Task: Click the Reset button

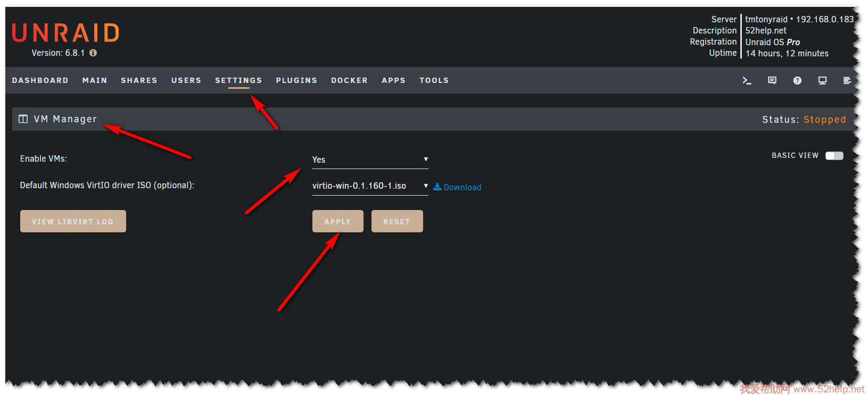Action: pyautogui.click(x=397, y=221)
